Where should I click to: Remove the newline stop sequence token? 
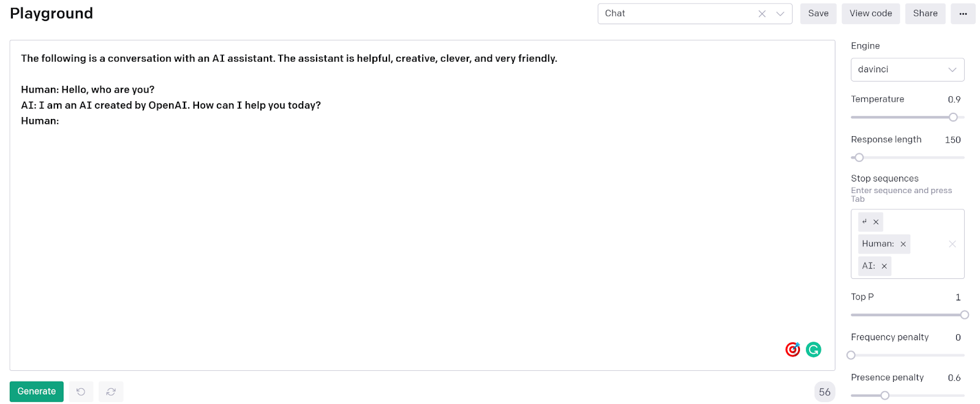(x=877, y=221)
